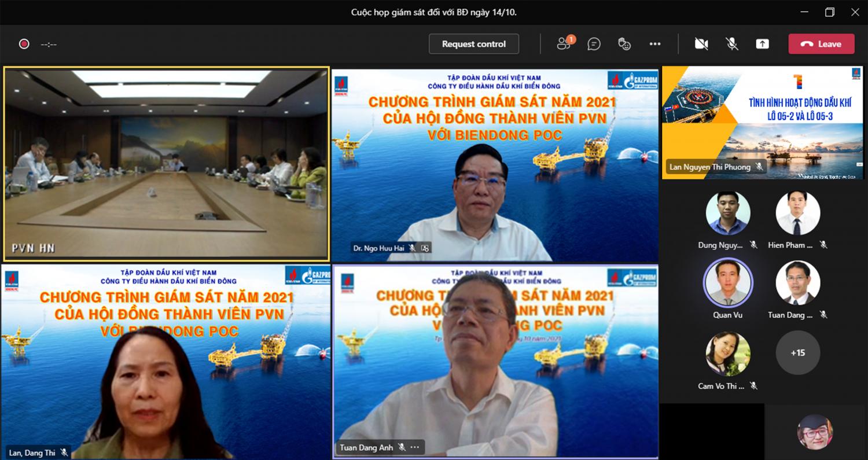Select Lan, Dang Thi's video tile
The height and width of the screenshot is (460, 868).
point(166,362)
